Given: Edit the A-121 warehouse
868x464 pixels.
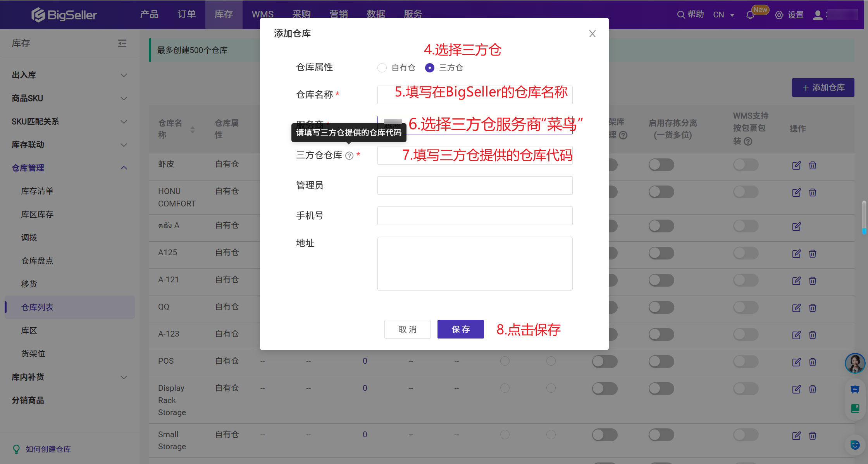Looking at the screenshot, I should (x=796, y=281).
